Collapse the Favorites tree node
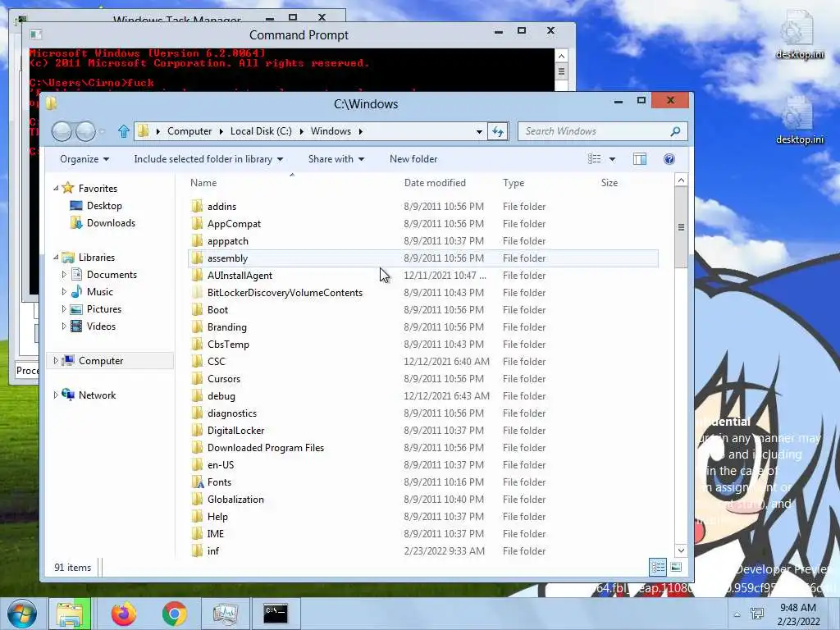Screen dimensions: 840x630 [x=56, y=189]
